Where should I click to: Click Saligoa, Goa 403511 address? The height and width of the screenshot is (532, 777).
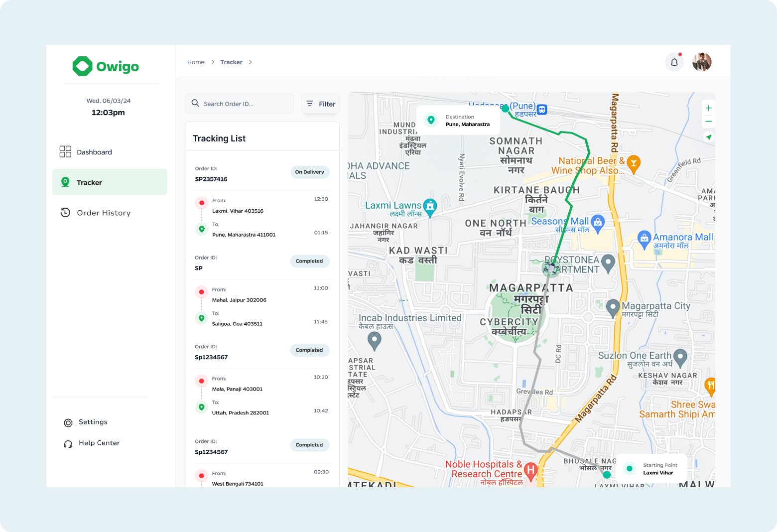point(237,324)
